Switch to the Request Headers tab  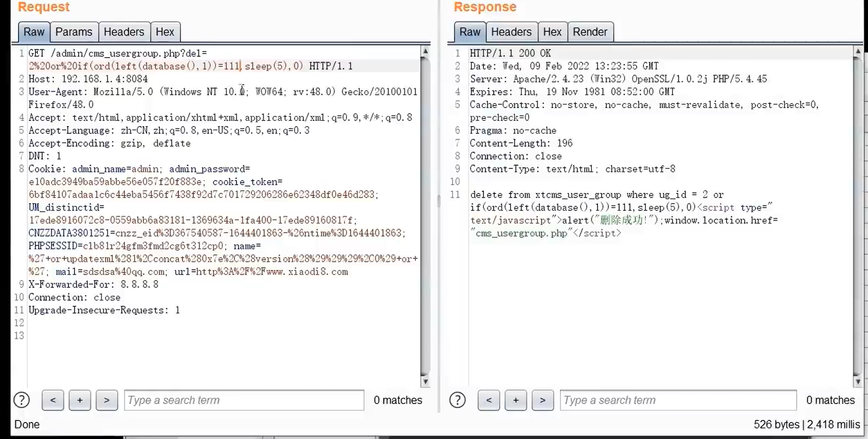tap(124, 32)
